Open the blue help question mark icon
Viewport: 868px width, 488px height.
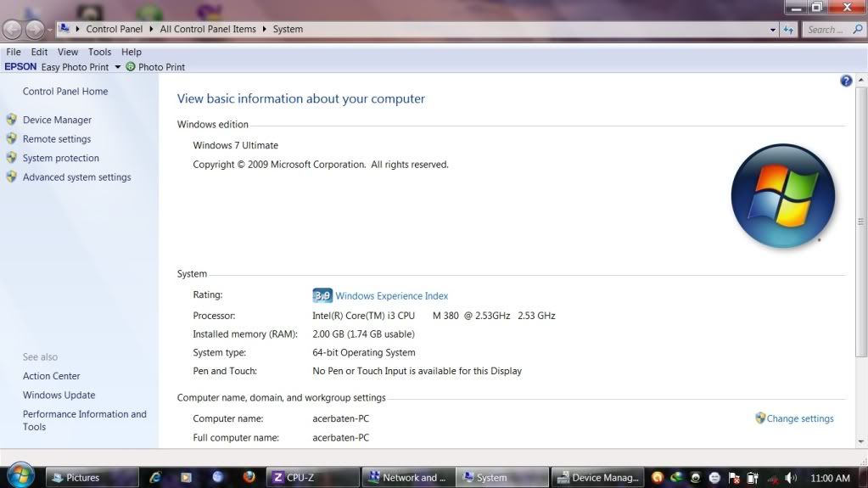pos(846,81)
